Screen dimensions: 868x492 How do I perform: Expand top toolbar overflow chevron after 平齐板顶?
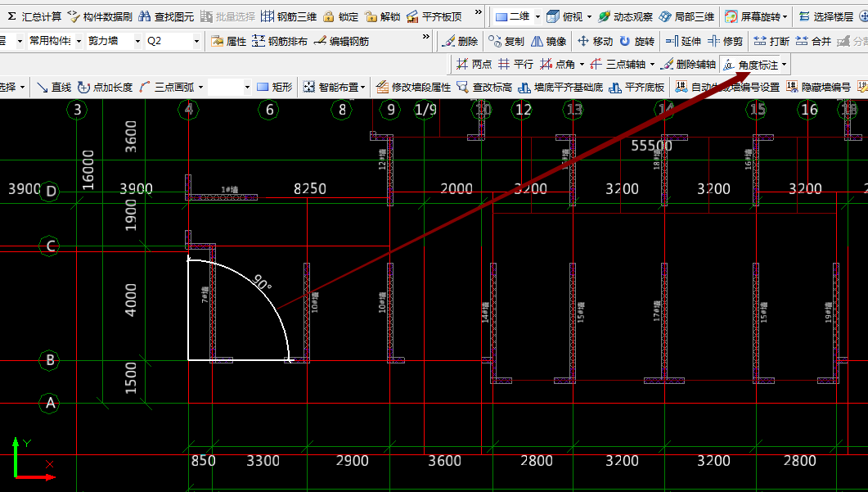point(479,12)
